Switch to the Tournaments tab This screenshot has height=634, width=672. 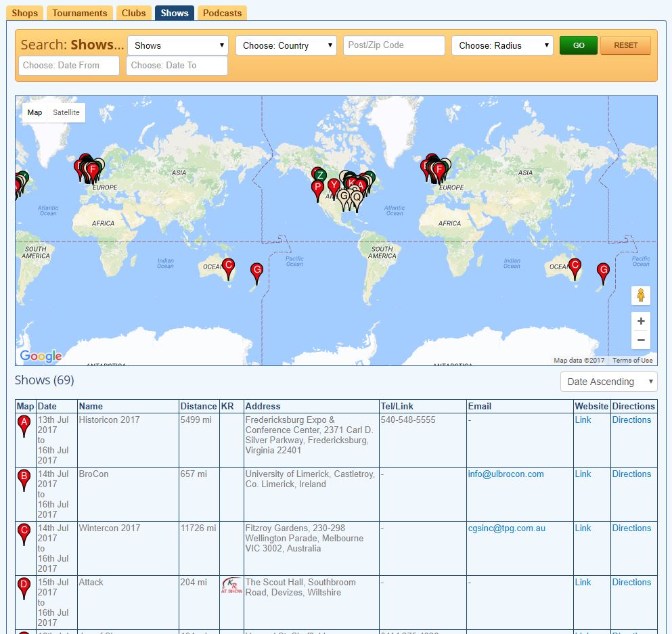click(79, 13)
